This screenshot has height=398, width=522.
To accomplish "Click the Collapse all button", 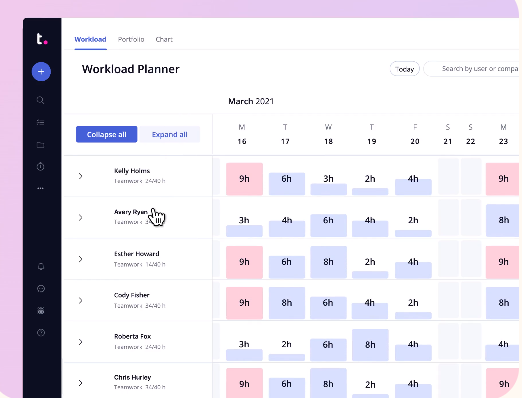I will (x=106, y=134).
